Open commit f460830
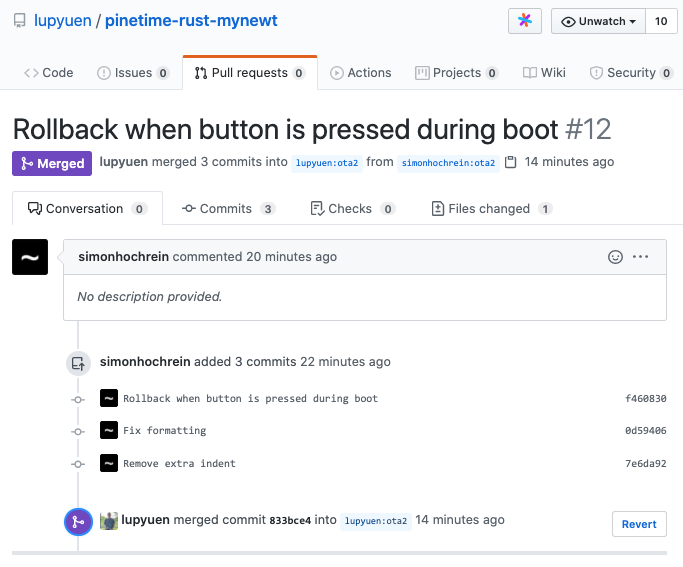 646,399
